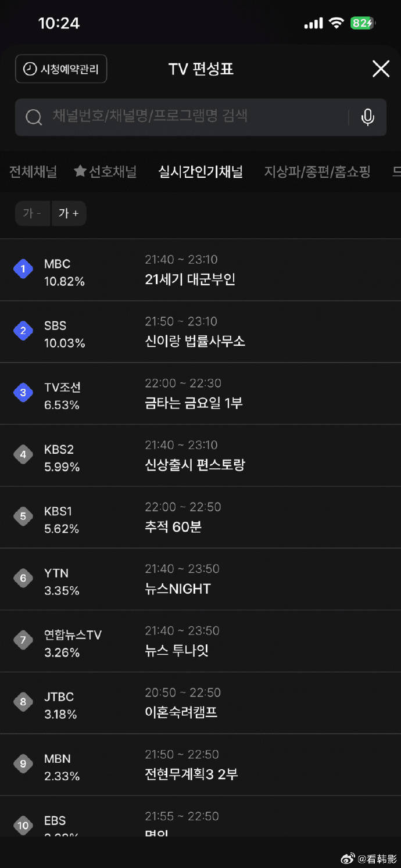This screenshot has width=401, height=868.
Task: Increase font size with 가 + button
Action: [69, 213]
